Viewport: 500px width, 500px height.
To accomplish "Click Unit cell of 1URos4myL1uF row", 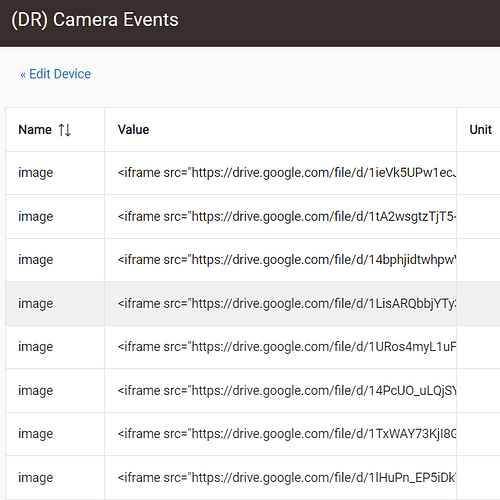I will pyautogui.click(x=478, y=347).
